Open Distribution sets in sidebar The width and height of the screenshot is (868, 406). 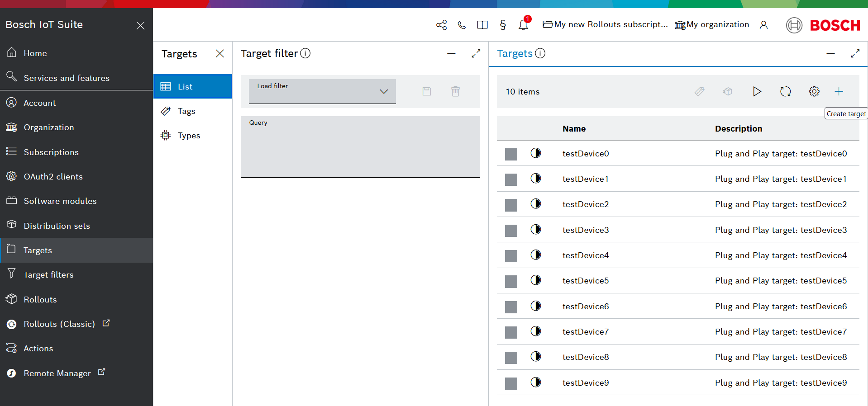tap(57, 226)
